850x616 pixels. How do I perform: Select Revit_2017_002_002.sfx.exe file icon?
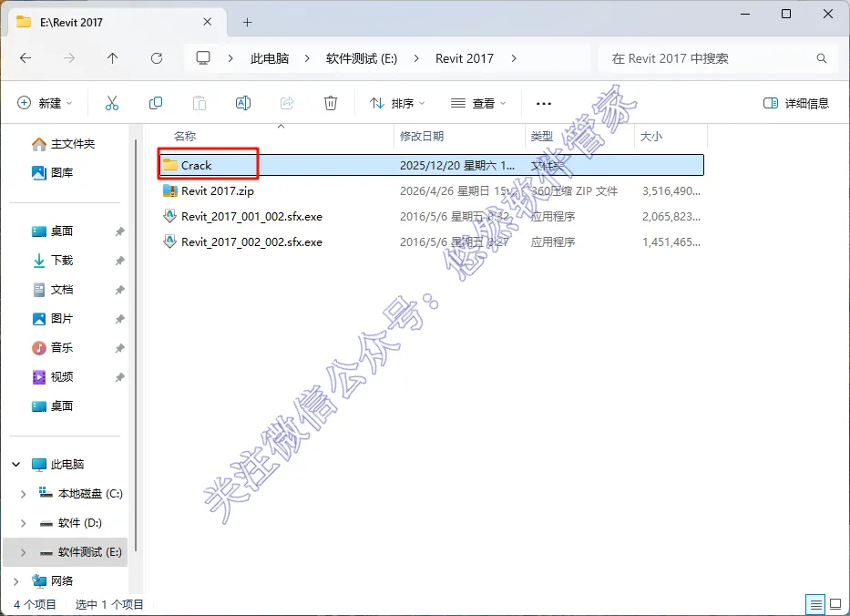click(170, 241)
